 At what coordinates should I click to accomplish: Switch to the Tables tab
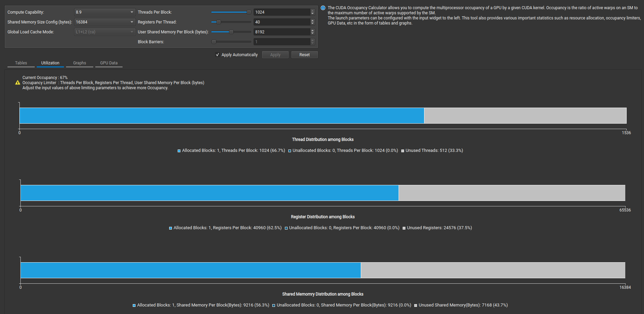click(21, 63)
